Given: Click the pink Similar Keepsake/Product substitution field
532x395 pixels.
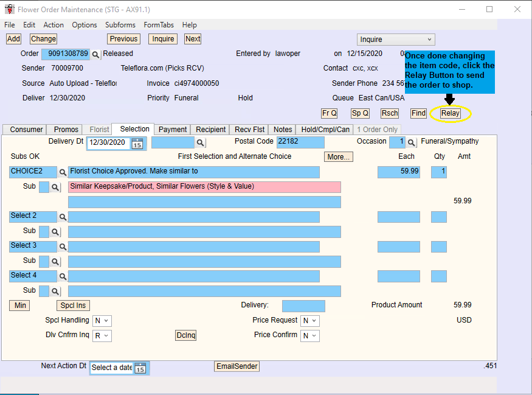Looking at the screenshot, I should pos(204,187).
